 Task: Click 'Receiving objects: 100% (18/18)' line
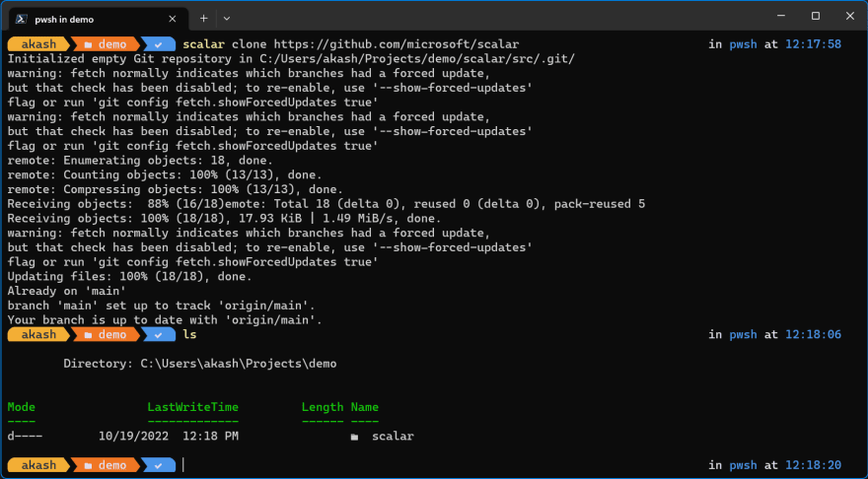pyautogui.click(x=224, y=219)
